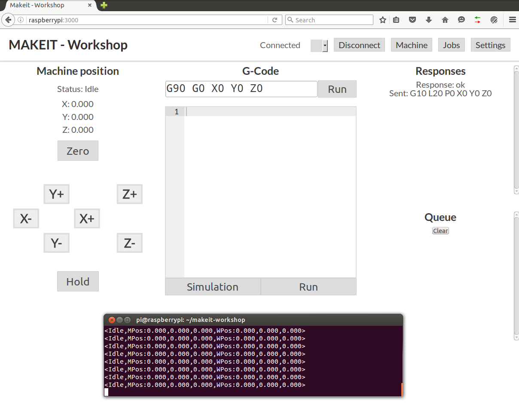The image size is (519, 420).
Task: Click the Simulation button below the editor
Action: click(x=213, y=287)
